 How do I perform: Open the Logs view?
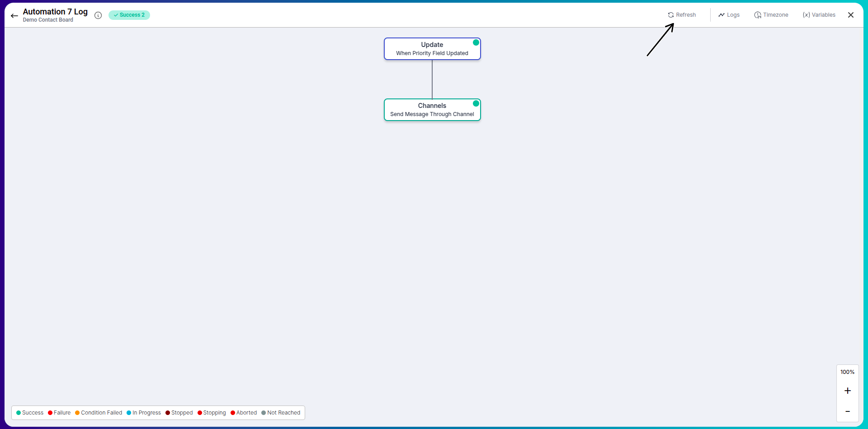click(x=729, y=15)
